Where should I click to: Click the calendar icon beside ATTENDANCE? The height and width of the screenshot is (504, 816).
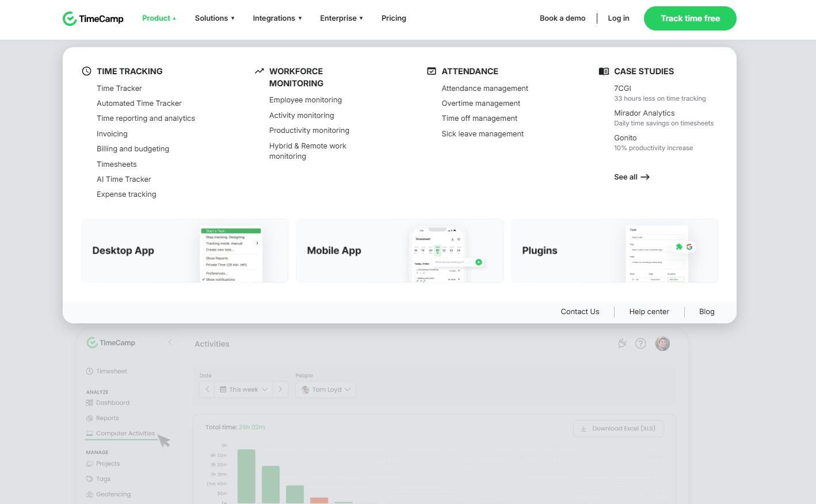click(432, 71)
